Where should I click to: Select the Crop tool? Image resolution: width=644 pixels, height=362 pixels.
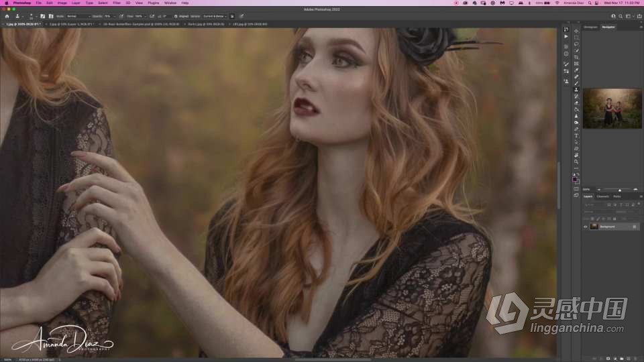(x=576, y=57)
